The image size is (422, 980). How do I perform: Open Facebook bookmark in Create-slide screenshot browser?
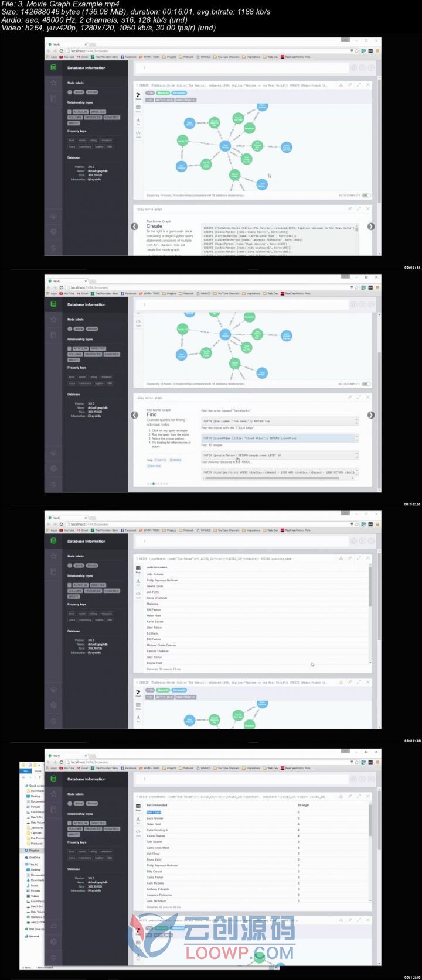(x=129, y=57)
